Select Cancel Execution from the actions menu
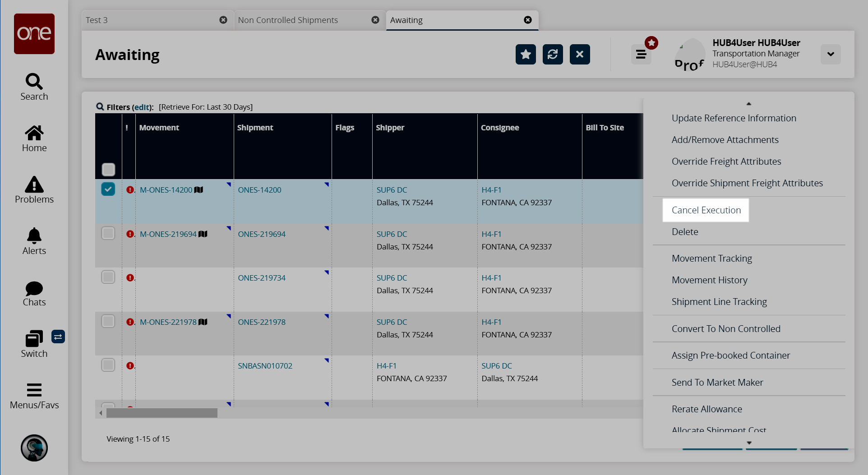 [706, 210]
